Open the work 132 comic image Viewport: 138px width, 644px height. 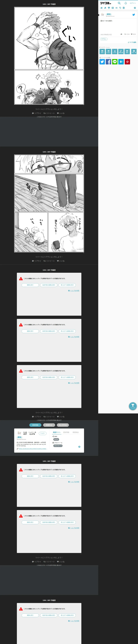(x=49, y=55)
